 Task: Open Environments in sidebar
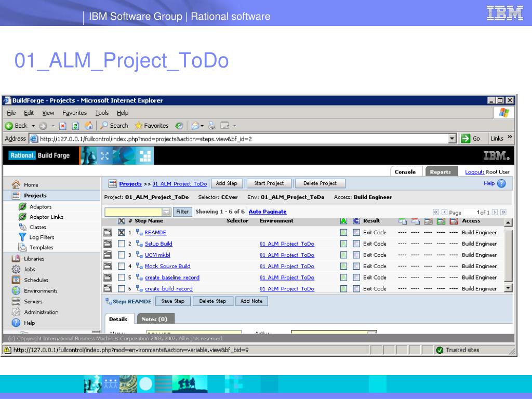tap(41, 291)
